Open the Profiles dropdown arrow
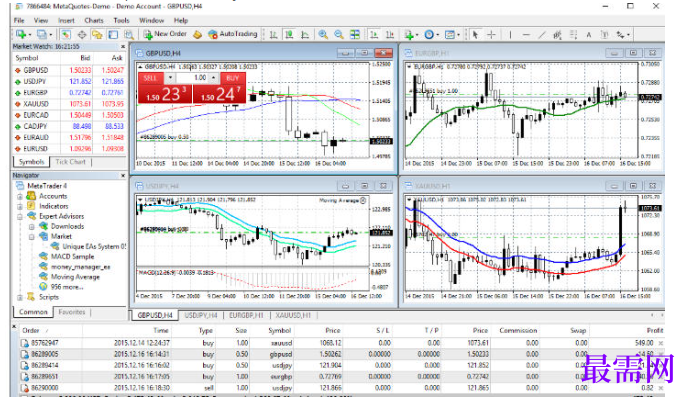The width and height of the screenshot is (693, 400). [50, 34]
